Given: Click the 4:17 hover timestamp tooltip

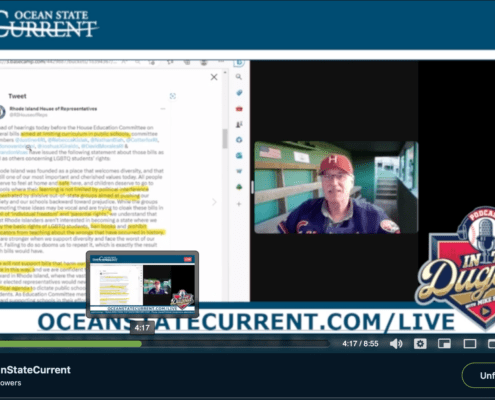Looking at the screenshot, I should pyautogui.click(x=142, y=328).
